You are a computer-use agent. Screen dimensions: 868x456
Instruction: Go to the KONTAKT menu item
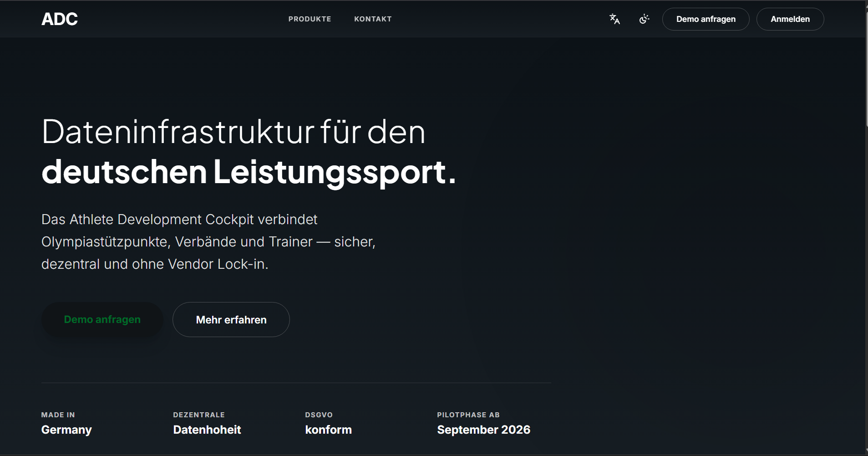tap(373, 19)
